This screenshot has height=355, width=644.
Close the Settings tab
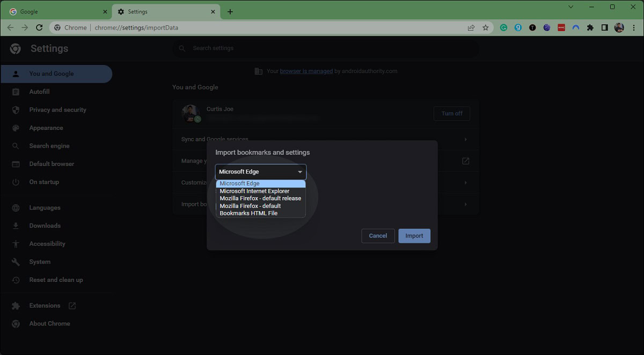(x=213, y=12)
